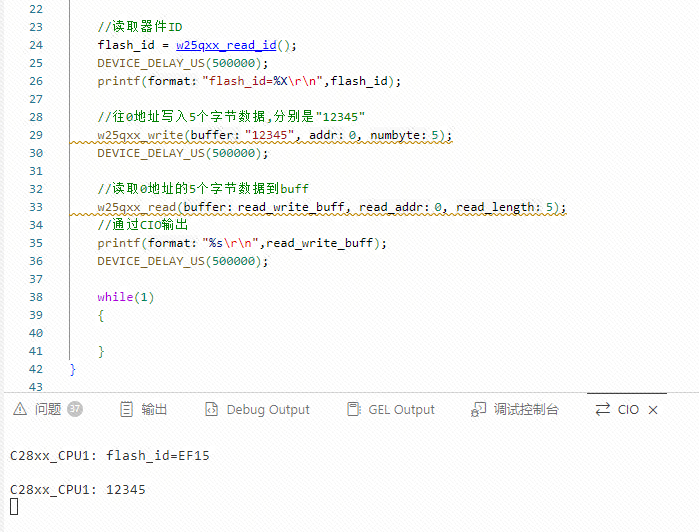Click the 输出 document icon
The width and height of the screenshot is (699, 532).
[127, 409]
